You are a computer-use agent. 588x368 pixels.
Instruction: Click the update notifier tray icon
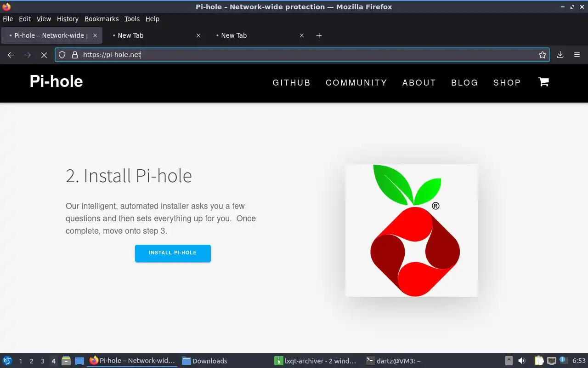(563, 360)
